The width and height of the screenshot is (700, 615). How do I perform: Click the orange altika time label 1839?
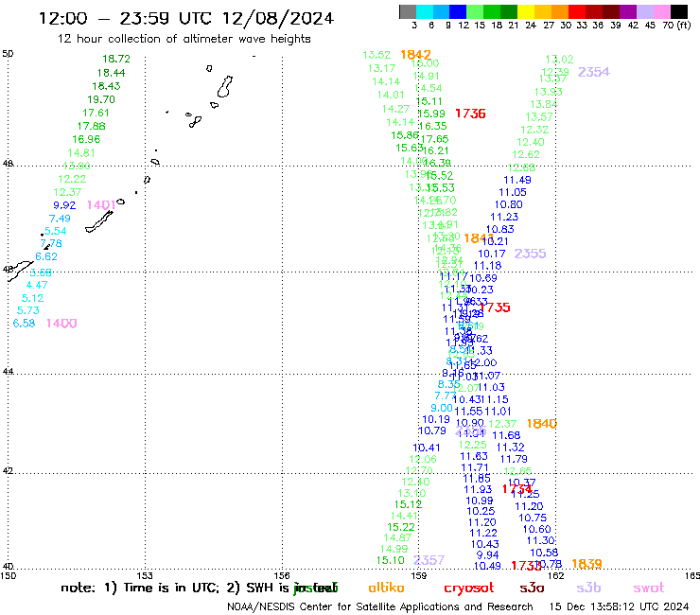[x=586, y=564]
